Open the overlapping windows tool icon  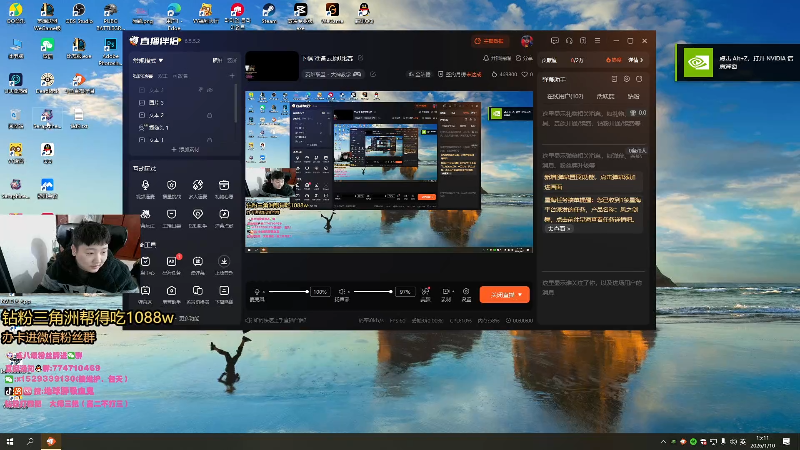197,291
